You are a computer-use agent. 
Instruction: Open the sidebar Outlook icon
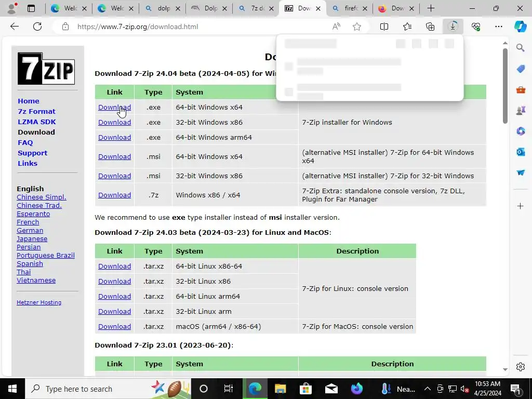(521, 152)
